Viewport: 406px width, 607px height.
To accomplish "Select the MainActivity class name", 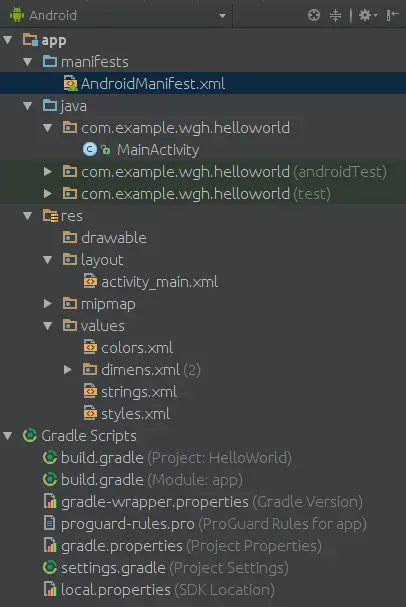I will (158, 150).
